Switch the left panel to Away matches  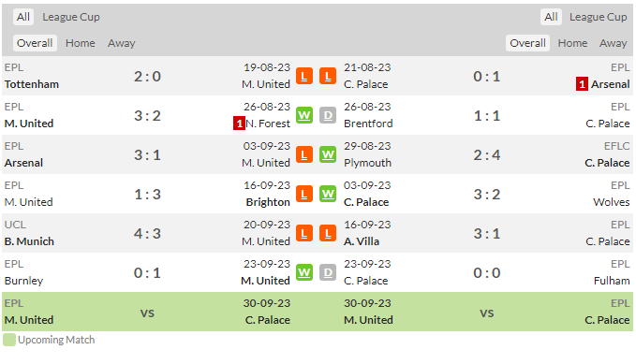tap(121, 43)
